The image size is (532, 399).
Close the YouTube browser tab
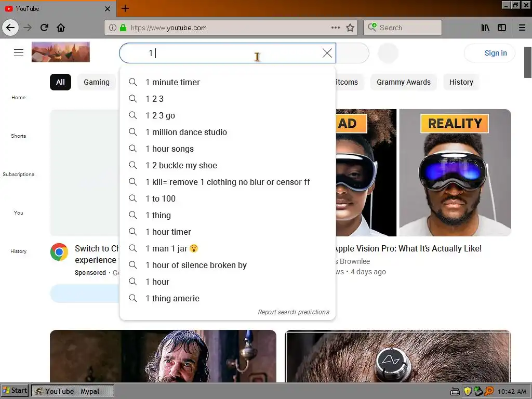[107, 9]
